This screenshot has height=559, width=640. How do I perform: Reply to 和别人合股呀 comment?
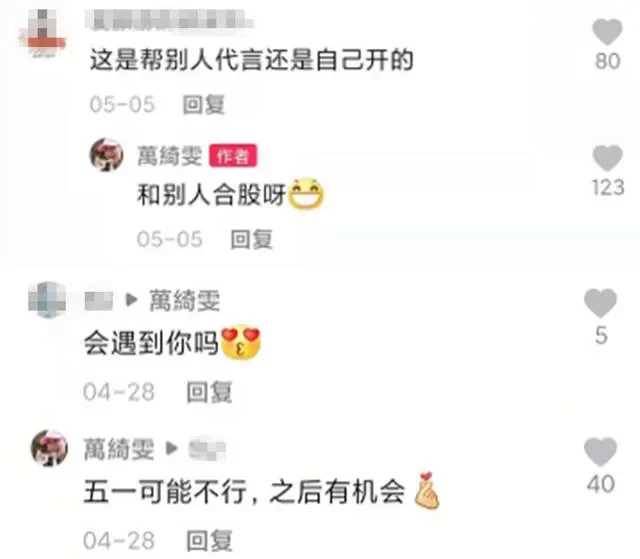[251, 239]
